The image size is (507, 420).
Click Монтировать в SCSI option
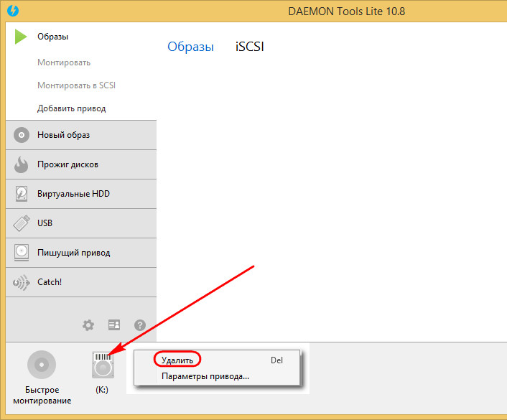(x=76, y=85)
